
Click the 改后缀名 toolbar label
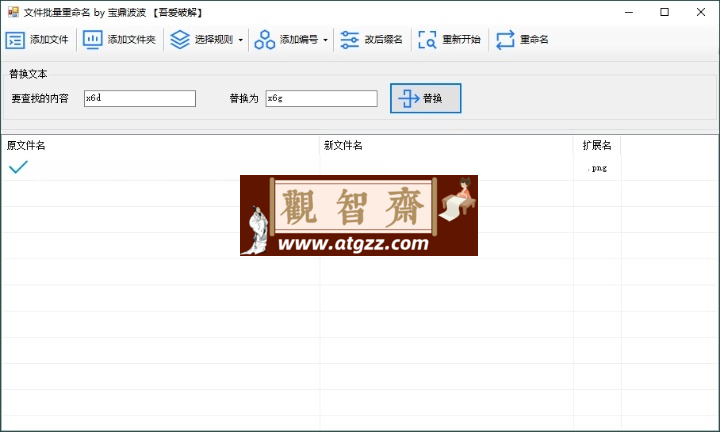click(383, 39)
